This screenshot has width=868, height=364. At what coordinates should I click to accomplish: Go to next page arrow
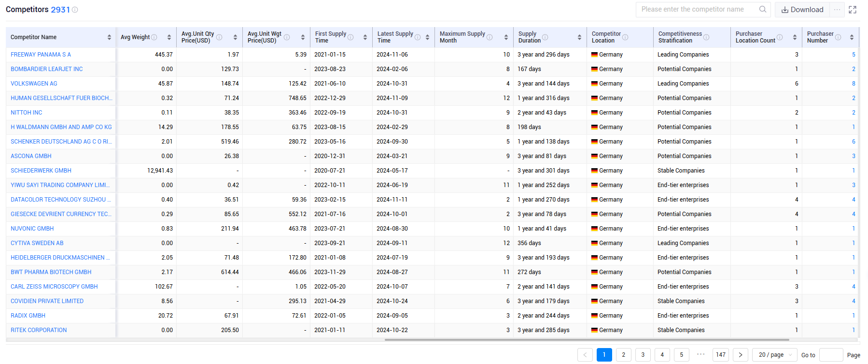coord(741,355)
